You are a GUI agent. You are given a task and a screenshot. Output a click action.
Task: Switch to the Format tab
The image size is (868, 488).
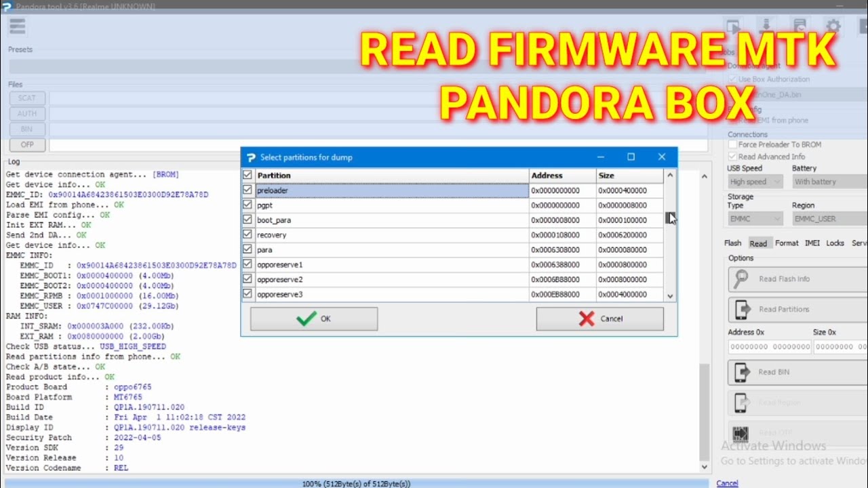[x=787, y=243]
